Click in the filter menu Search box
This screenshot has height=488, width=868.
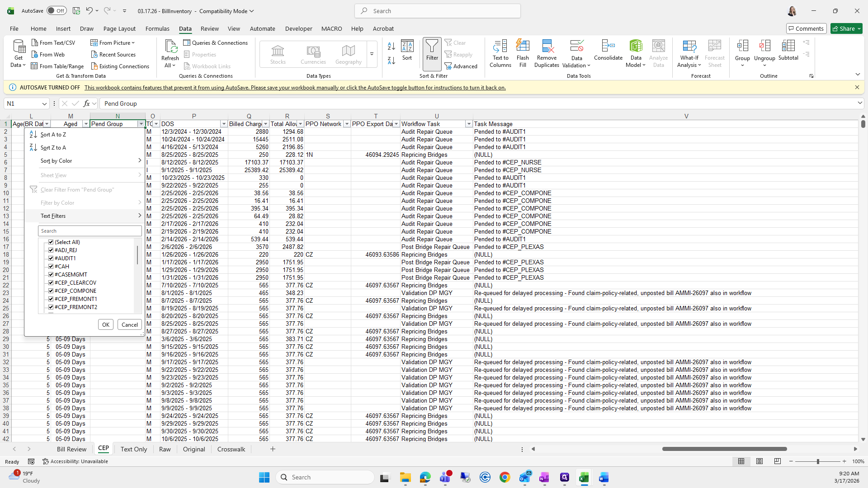tap(90, 231)
